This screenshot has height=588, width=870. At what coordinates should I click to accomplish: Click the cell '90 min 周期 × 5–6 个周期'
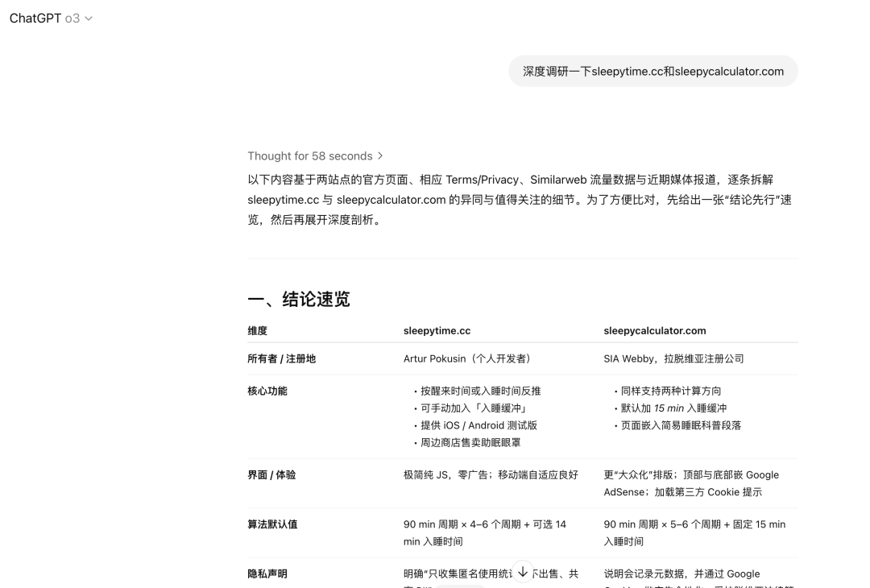click(x=694, y=532)
